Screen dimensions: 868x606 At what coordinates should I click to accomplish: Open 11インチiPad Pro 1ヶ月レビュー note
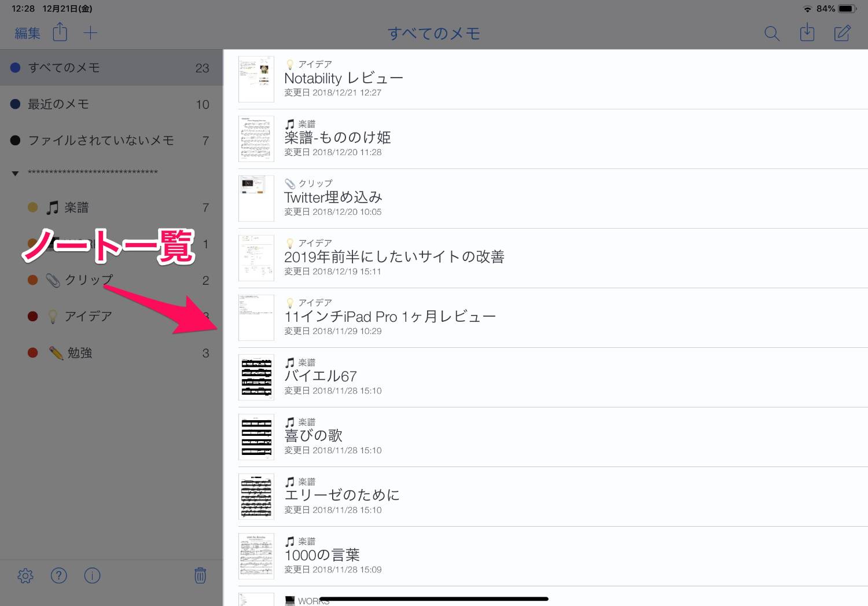point(546,318)
